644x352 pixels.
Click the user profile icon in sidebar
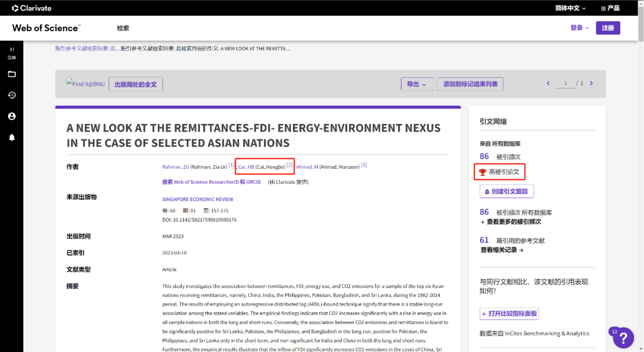12,116
